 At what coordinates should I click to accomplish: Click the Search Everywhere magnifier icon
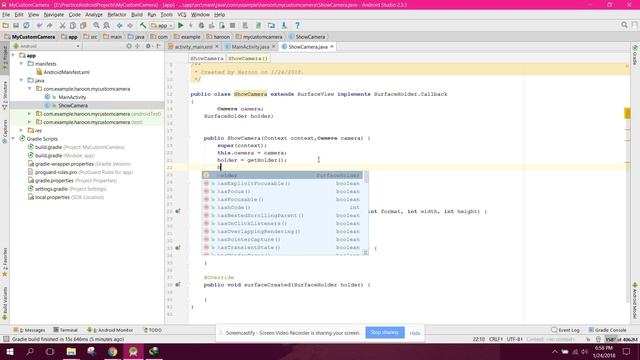pos(624,25)
